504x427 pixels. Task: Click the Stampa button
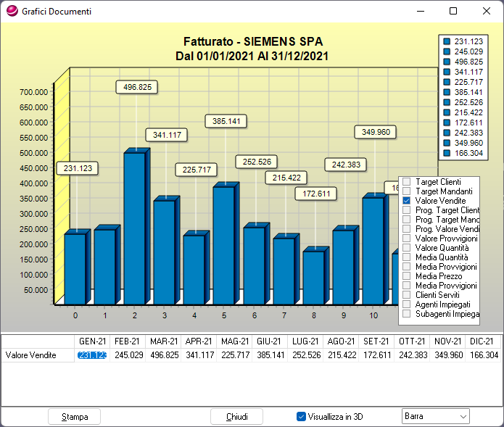click(x=74, y=417)
